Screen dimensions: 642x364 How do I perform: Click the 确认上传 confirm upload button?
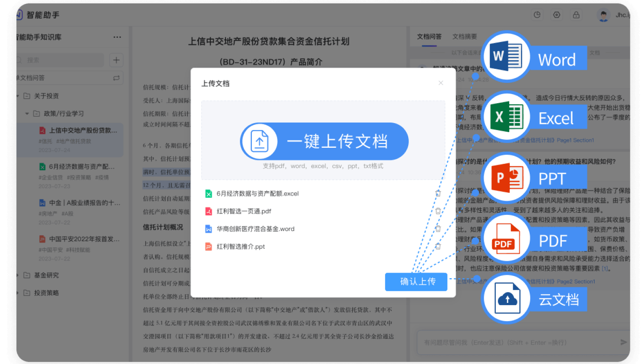coord(416,282)
